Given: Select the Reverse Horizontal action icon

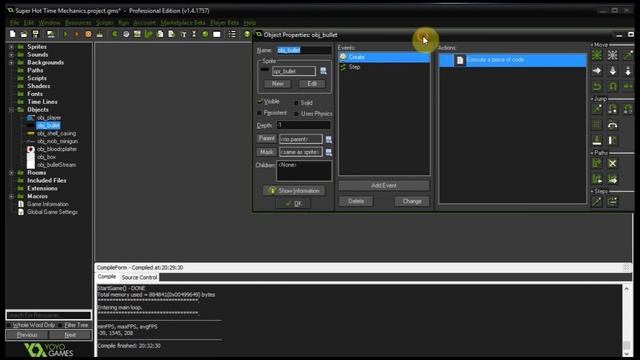Looking at the screenshot, I should pyautogui.click(x=597, y=87).
